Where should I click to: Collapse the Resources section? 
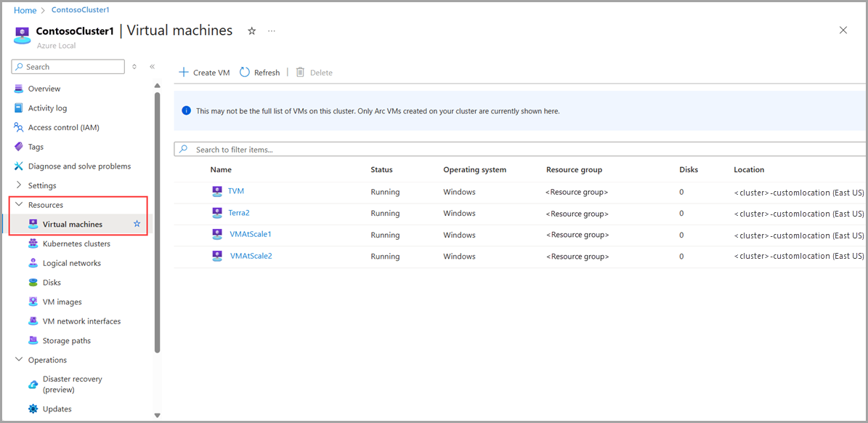pos(19,205)
